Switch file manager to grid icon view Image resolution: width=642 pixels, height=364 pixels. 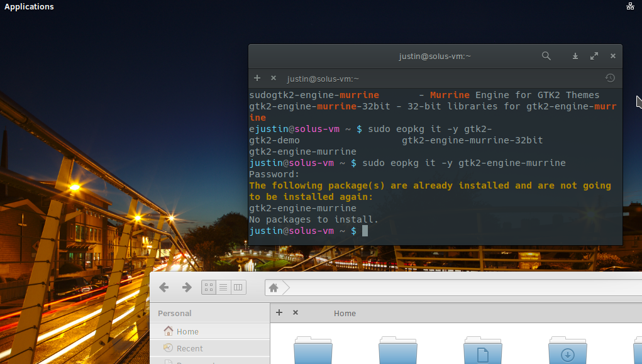click(x=209, y=287)
